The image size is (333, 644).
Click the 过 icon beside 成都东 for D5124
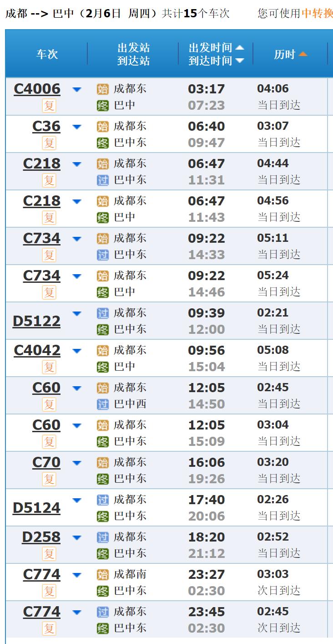point(103,500)
